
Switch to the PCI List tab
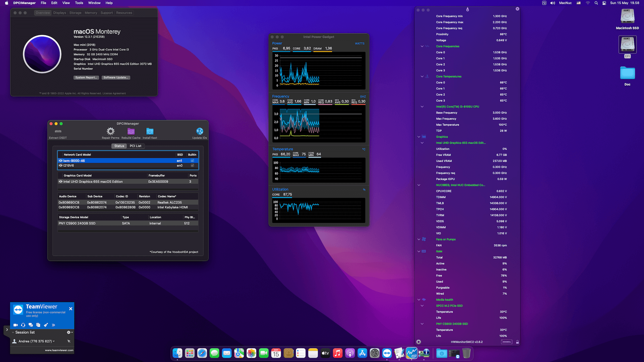136,146
